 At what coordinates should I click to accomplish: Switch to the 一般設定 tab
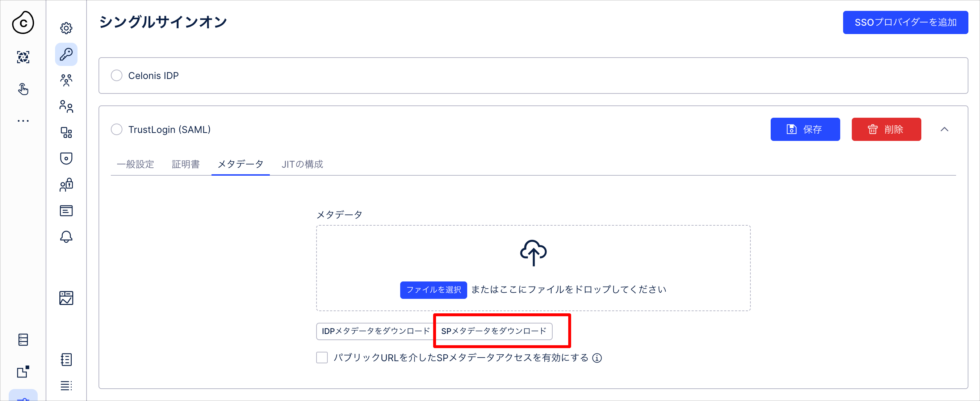click(x=135, y=164)
